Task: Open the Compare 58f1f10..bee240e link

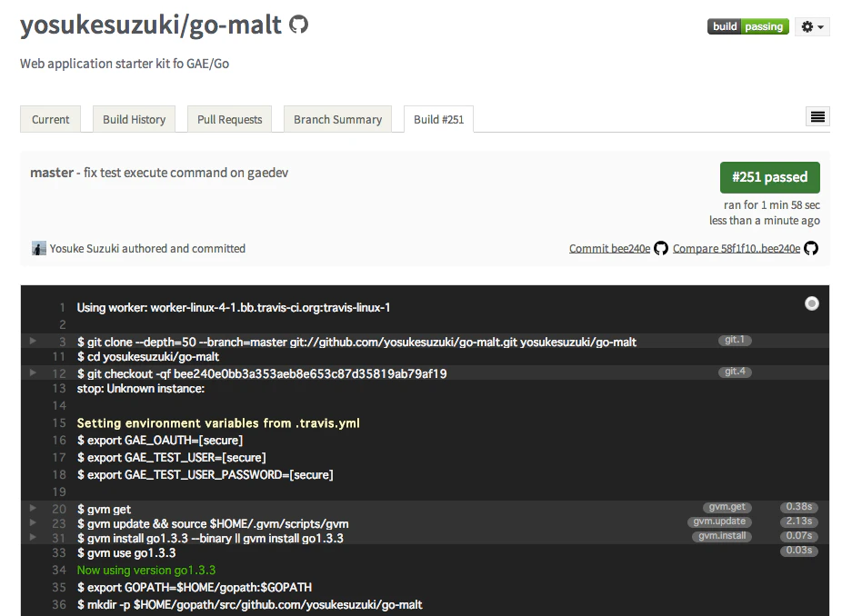Action: 737,248
